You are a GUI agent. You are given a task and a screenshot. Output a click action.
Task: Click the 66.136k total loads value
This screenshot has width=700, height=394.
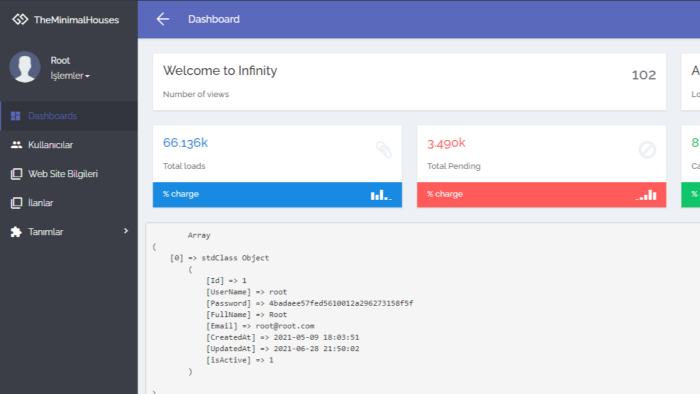coord(185,143)
